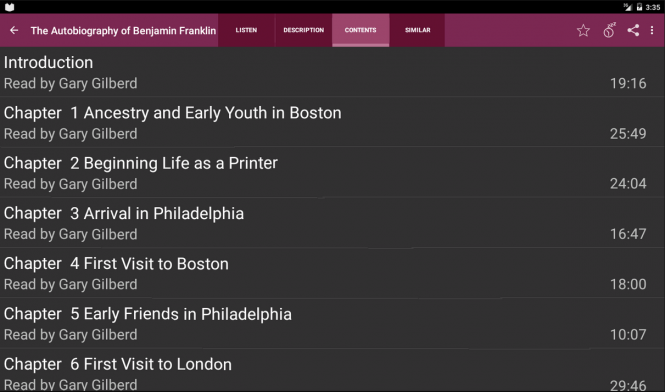The width and height of the screenshot is (665, 392).
Task: Switch to the Listen tab
Action: tap(246, 30)
